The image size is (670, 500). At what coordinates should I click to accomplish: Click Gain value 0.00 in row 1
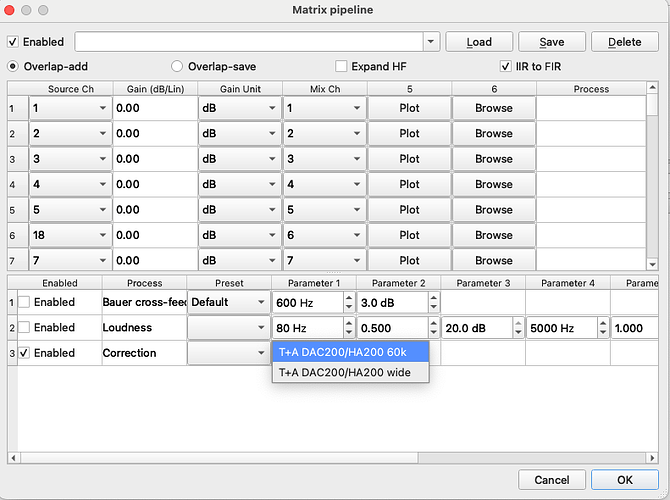point(155,108)
